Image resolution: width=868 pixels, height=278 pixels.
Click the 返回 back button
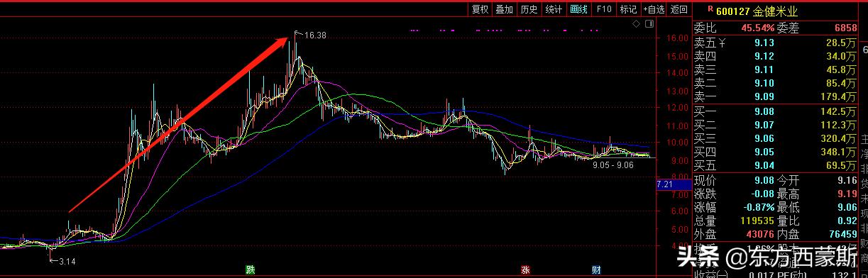coord(679,9)
